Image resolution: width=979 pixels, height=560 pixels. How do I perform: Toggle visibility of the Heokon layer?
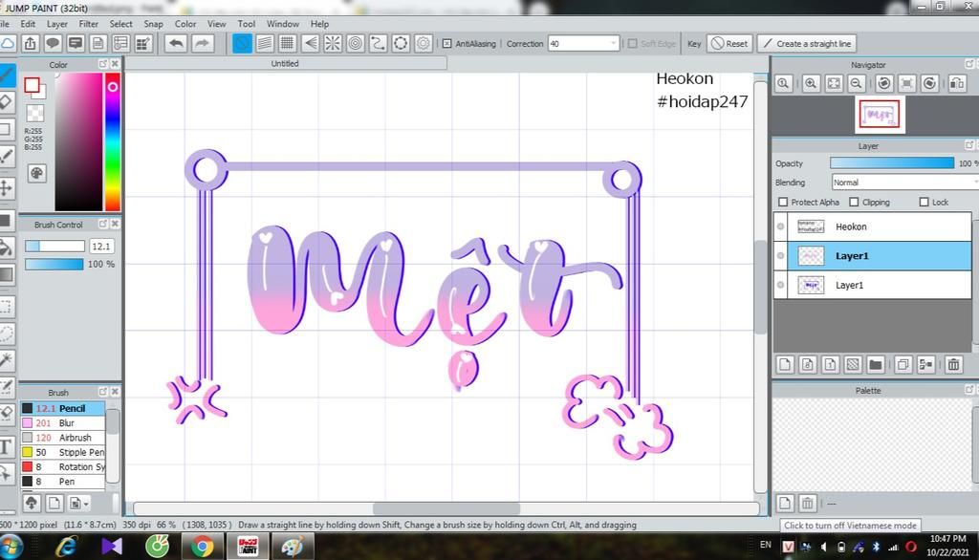[x=780, y=226]
